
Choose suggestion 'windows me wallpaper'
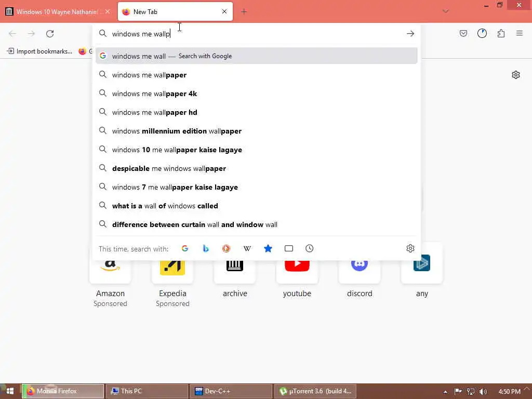pyautogui.click(x=256, y=75)
